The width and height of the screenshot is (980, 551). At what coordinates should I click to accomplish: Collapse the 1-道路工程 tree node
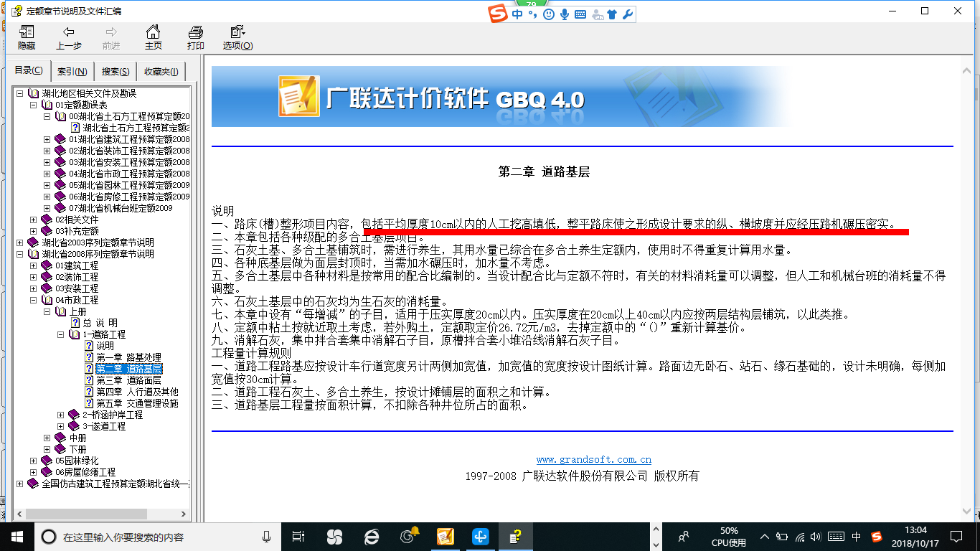coord(61,334)
